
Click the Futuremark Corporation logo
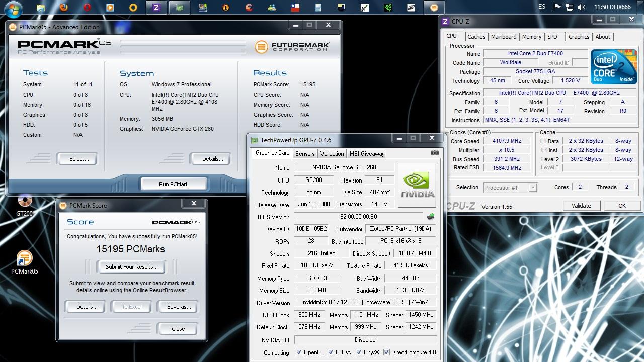[292, 47]
